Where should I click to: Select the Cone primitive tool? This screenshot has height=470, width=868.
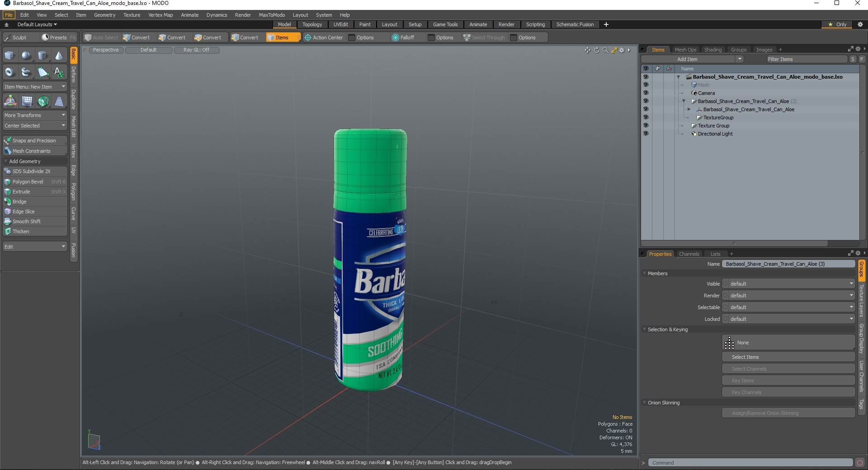[x=59, y=56]
